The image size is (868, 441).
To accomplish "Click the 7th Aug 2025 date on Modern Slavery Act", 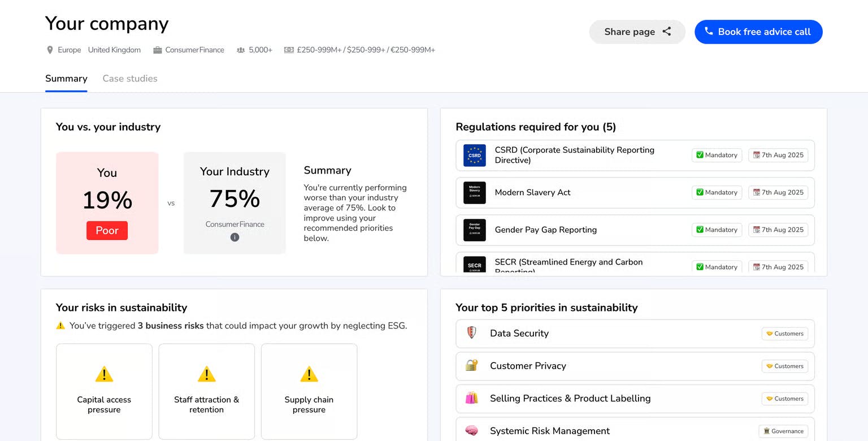I will 778,192.
